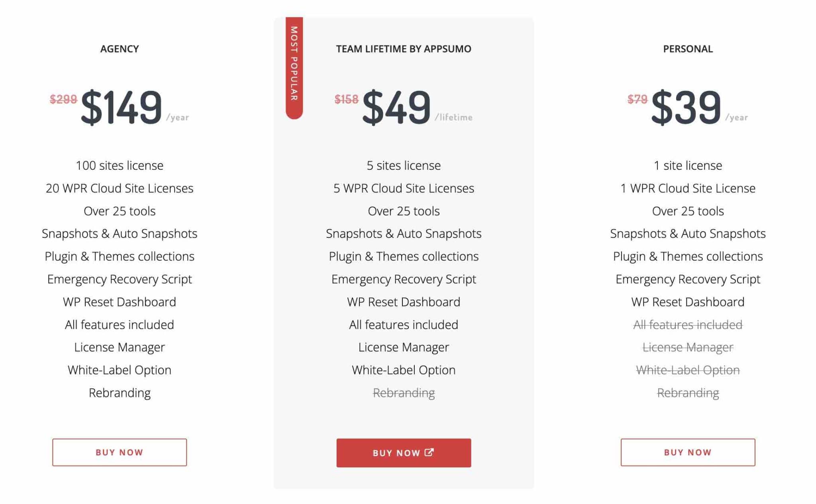Click the external link icon on Buy Now
This screenshot has width=816, height=504.
click(429, 452)
